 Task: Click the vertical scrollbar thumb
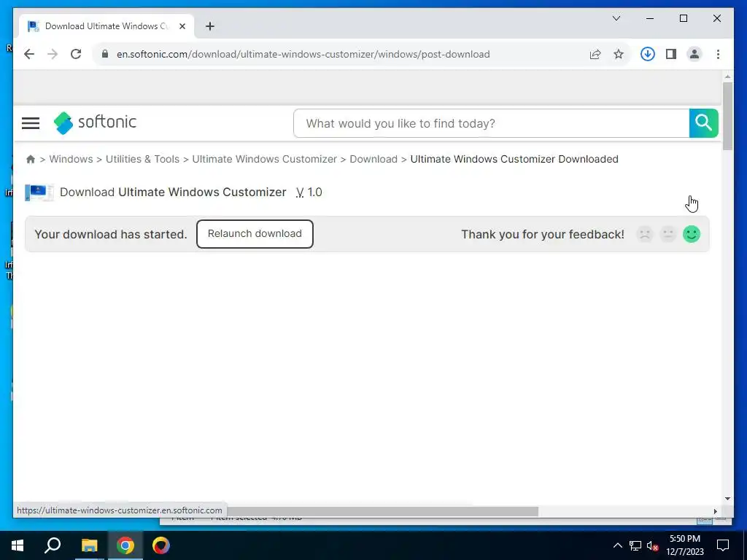[x=727, y=117]
